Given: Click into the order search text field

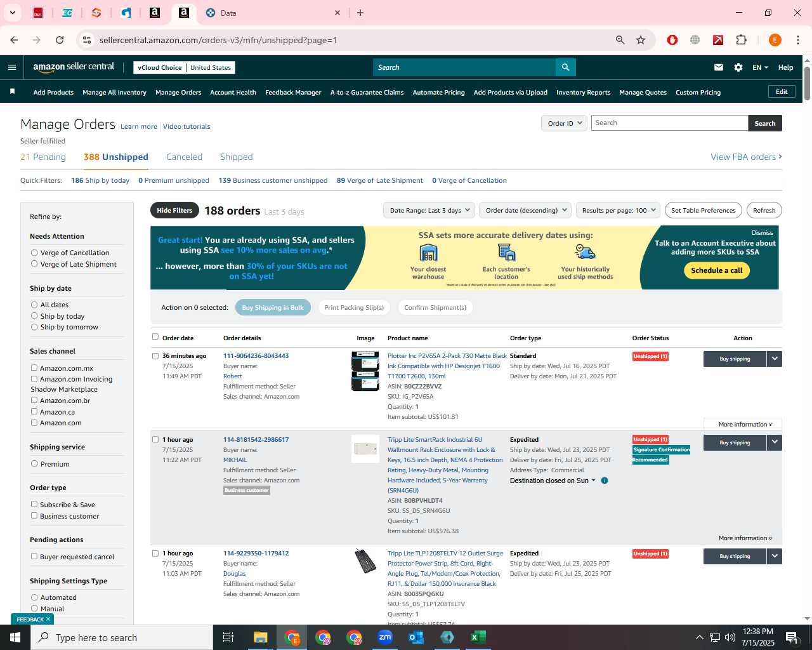Looking at the screenshot, I should (x=669, y=123).
